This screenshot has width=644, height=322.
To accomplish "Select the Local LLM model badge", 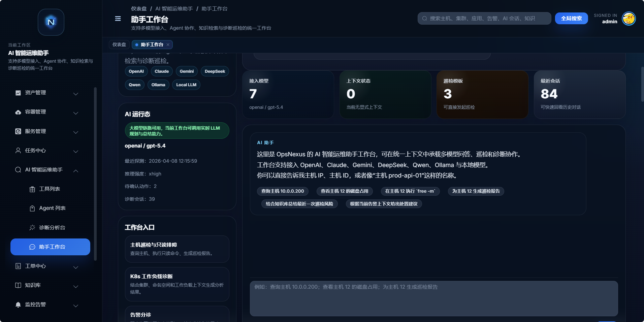I will 186,85.
